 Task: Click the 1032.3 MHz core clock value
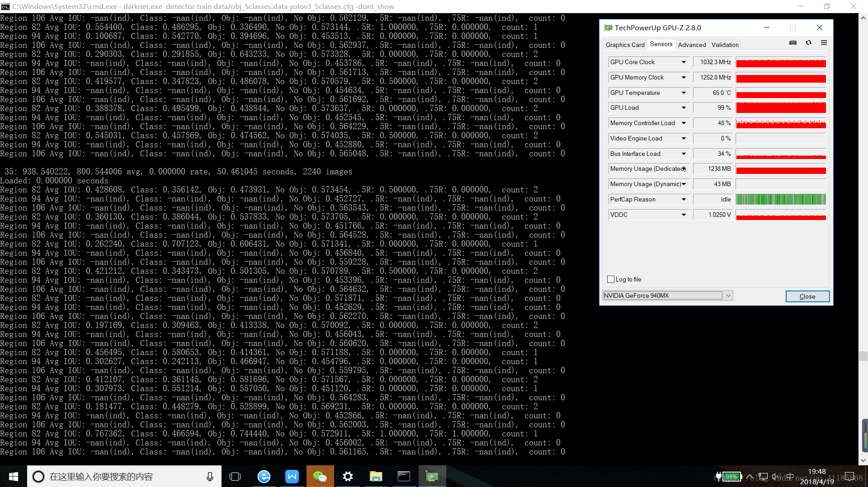point(713,62)
